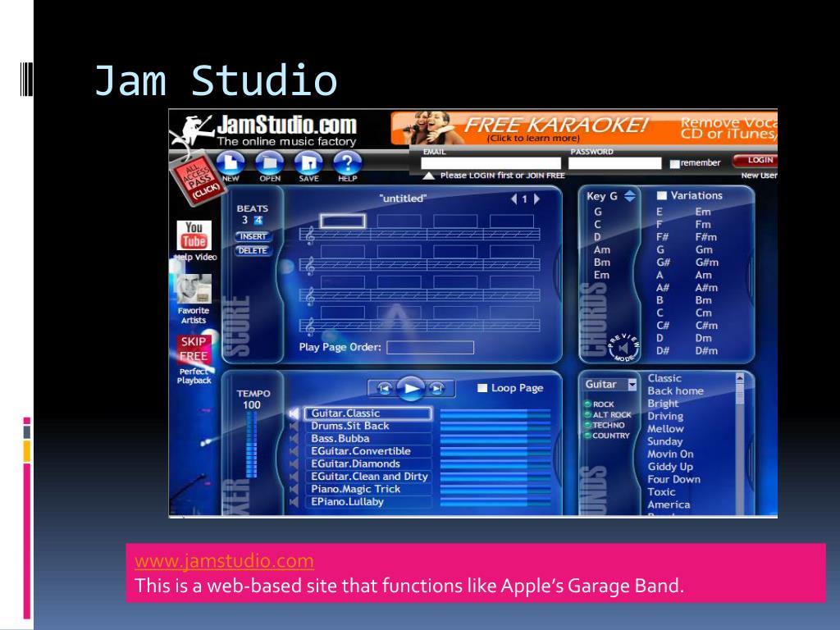Choose the Giddy Up guitar sound
Viewport: 840px width, 630px height.
pyautogui.click(x=670, y=467)
